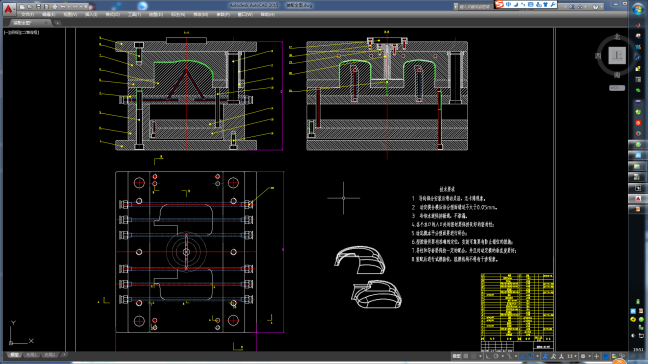Click the ViewCube 南 south compass label

click(617, 75)
